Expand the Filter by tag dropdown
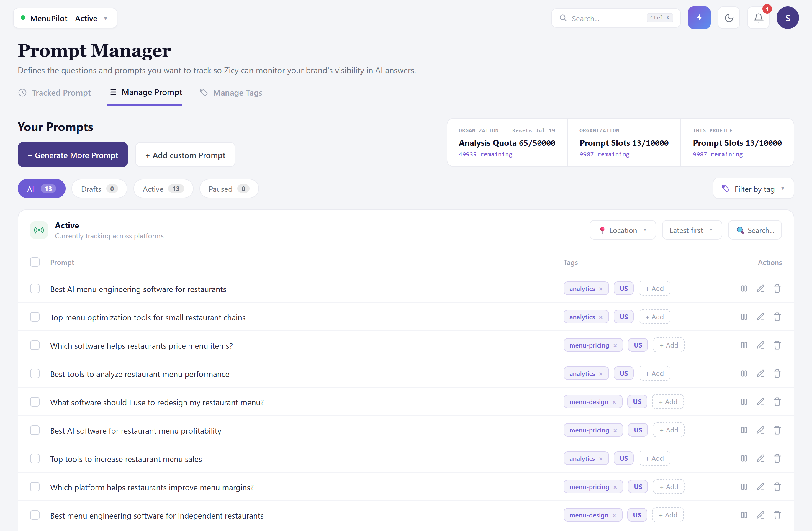 click(x=753, y=189)
